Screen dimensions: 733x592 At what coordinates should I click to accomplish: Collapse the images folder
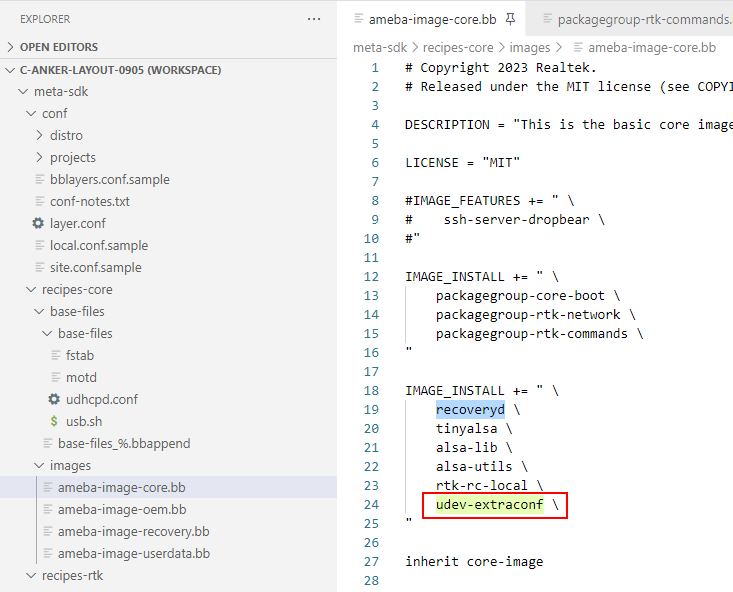click(x=70, y=465)
